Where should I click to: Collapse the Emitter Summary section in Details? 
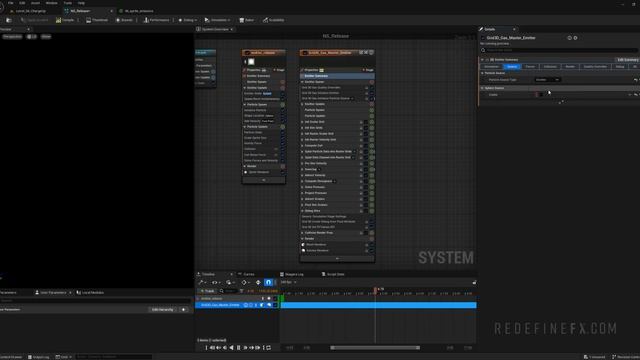pos(482,60)
